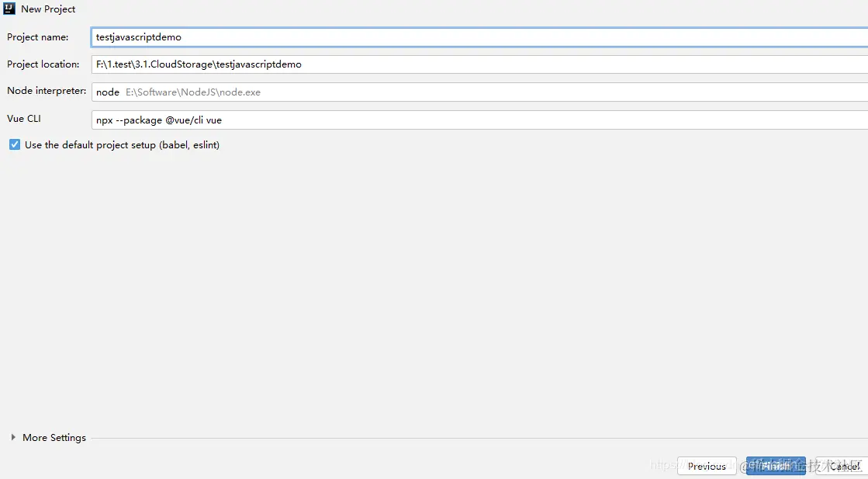This screenshot has height=479, width=868.
Task: Open the Node interpreter combo box
Action: click(x=479, y=92)
